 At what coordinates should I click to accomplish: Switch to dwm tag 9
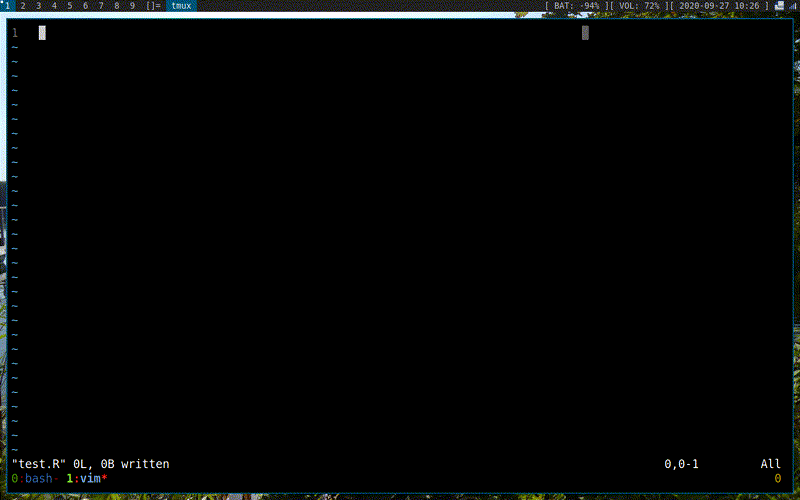pyautogui.click(x=133, y=6)
